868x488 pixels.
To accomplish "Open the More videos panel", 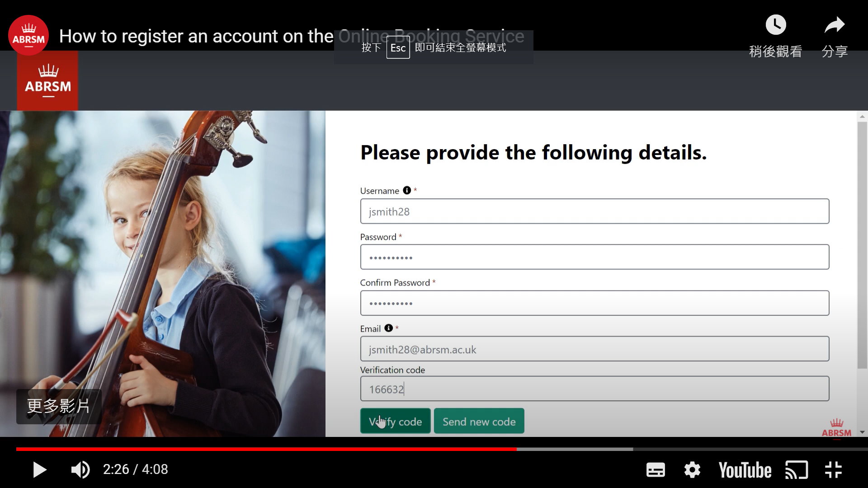I will tap(59, 406).
